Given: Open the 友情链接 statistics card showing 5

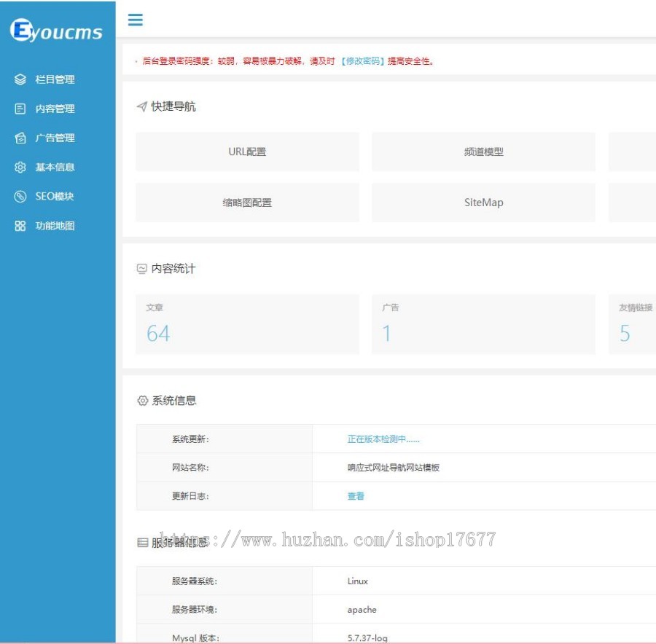Looking at the screenshot, I should click(x=632, y=324).
